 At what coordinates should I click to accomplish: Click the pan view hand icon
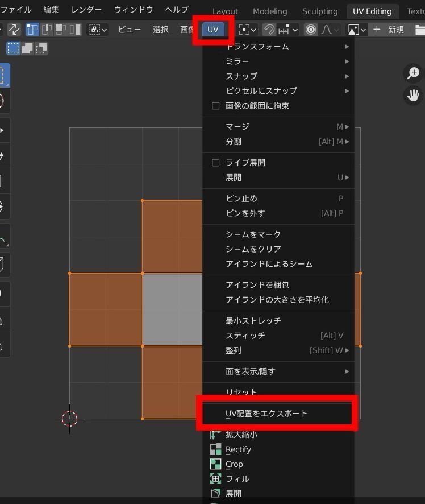coord(413,96)
